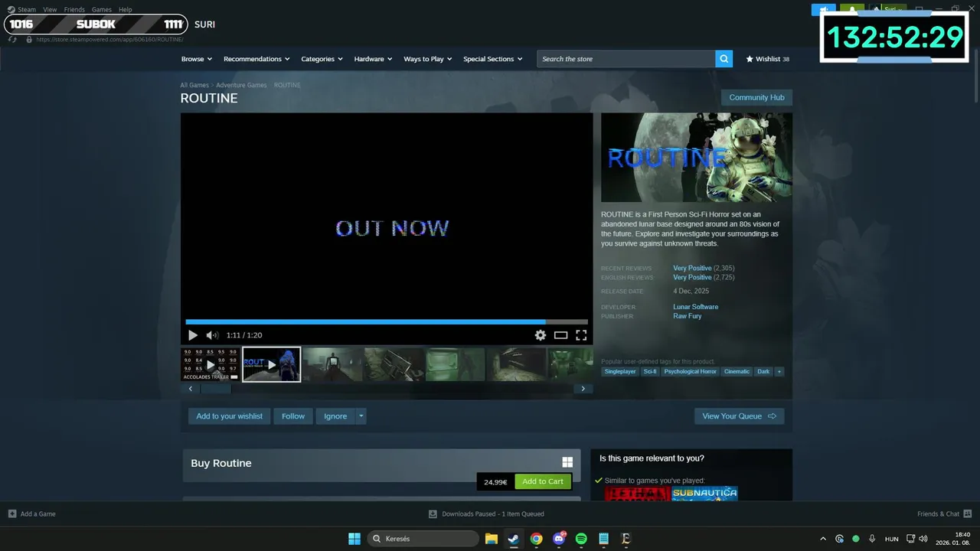Play the trailer video

coord(193,335)
